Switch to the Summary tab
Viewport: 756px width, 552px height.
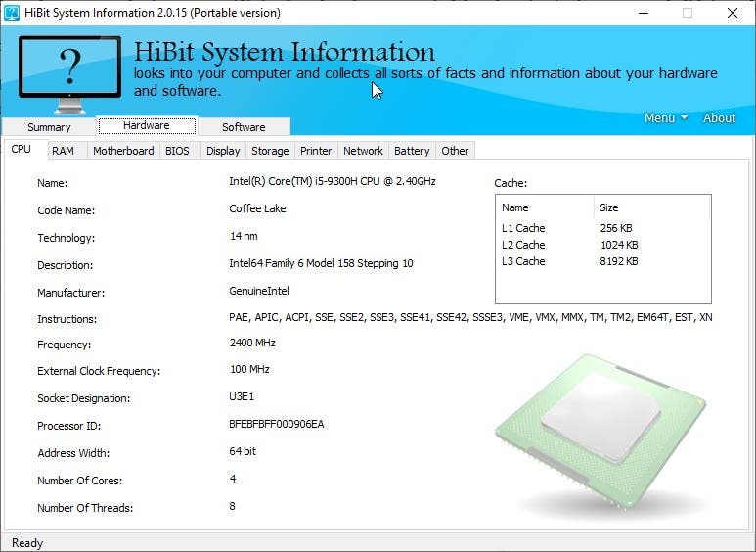pyautogui.click(x=49, y=127)
